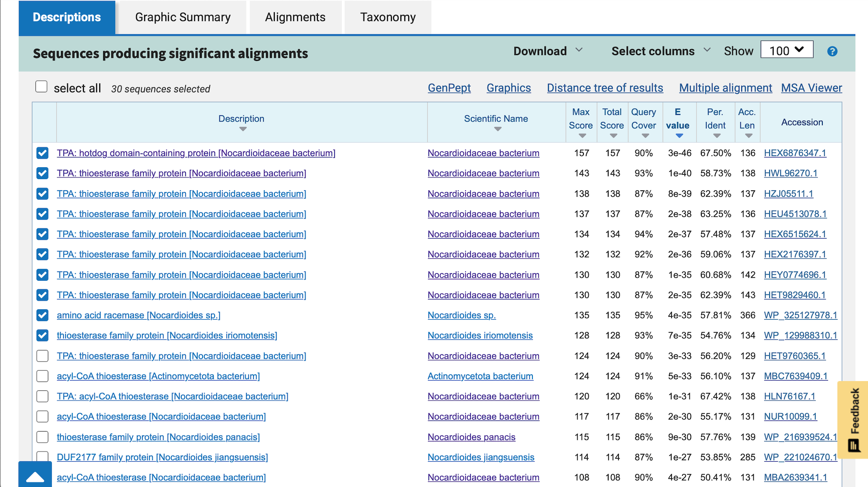
Task: Sort by Description column arrow
Action: click(242, 129)
